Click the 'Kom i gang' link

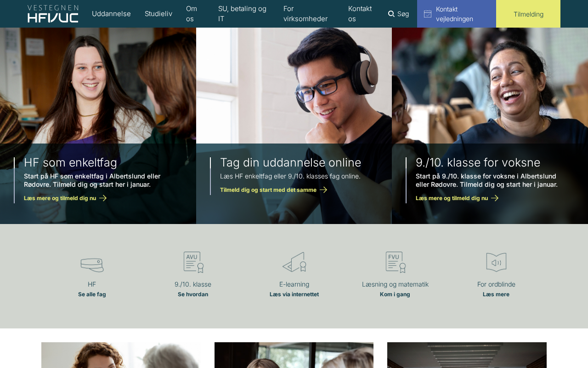point(395,294)
